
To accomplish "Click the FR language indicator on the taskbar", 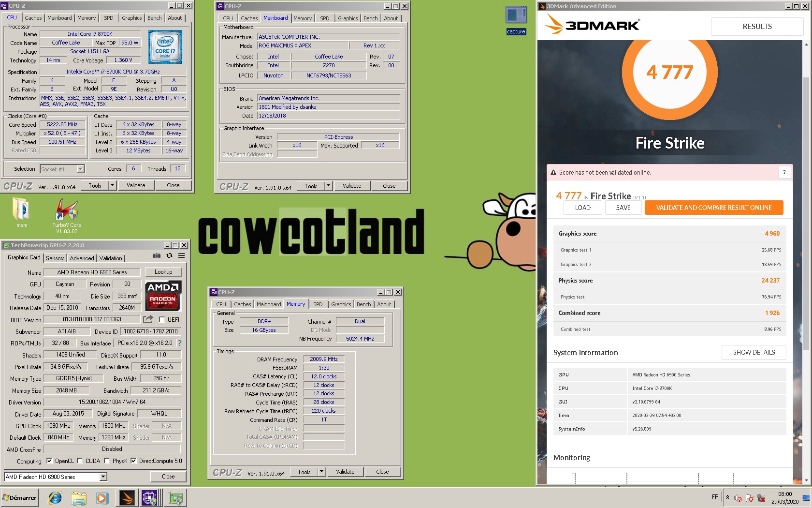I will [x=715, y=497].
